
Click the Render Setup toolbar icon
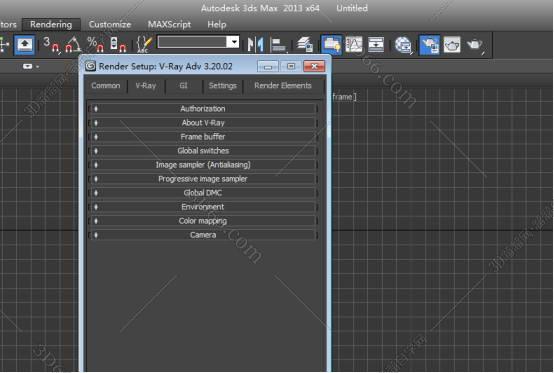[x=429, y=45]
